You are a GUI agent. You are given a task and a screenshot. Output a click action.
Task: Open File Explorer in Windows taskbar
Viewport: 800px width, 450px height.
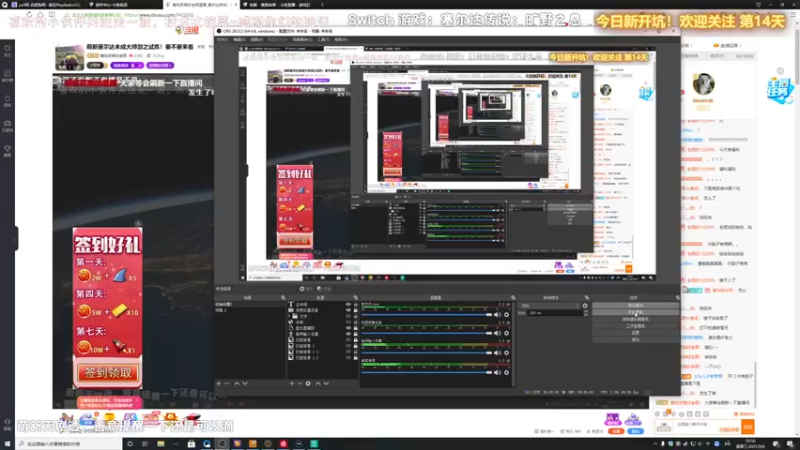[161, 444]
